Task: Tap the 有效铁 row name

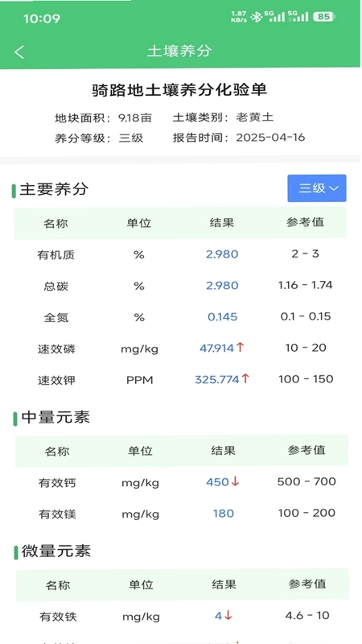Action: point(58,617)
